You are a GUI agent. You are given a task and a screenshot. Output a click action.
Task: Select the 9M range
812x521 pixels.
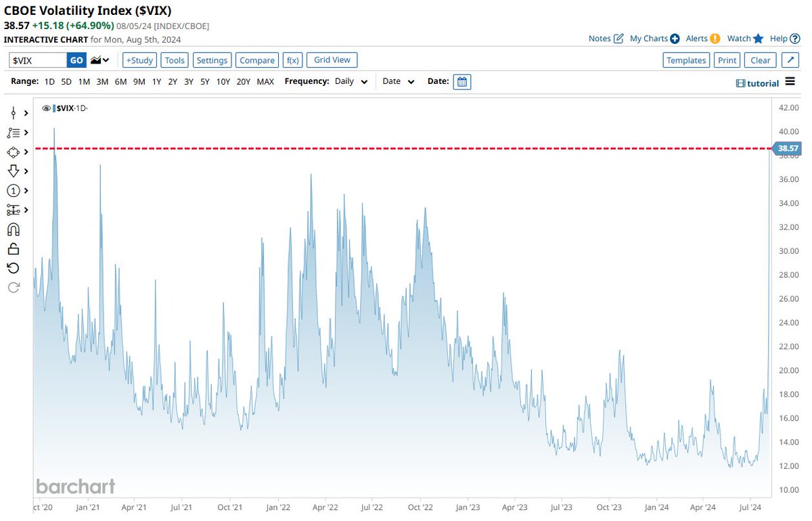tap(139, 81)
